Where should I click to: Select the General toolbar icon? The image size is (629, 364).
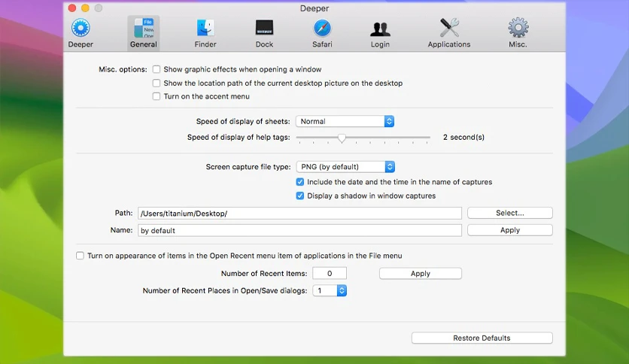coord(144,28)
